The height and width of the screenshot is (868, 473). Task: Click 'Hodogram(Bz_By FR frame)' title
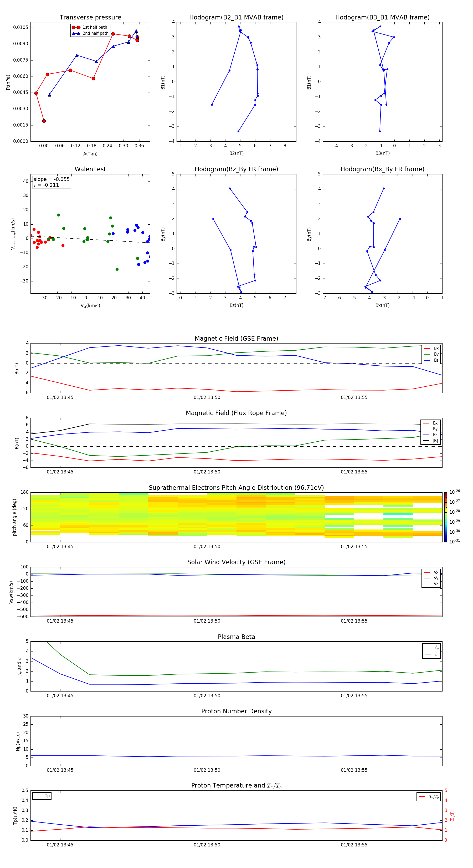coord(236,169)
